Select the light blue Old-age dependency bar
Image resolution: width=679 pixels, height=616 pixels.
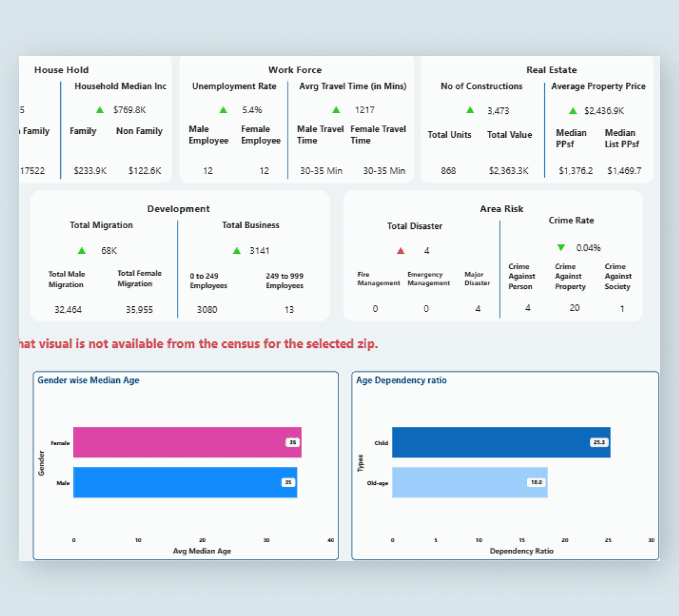(470, 482)
